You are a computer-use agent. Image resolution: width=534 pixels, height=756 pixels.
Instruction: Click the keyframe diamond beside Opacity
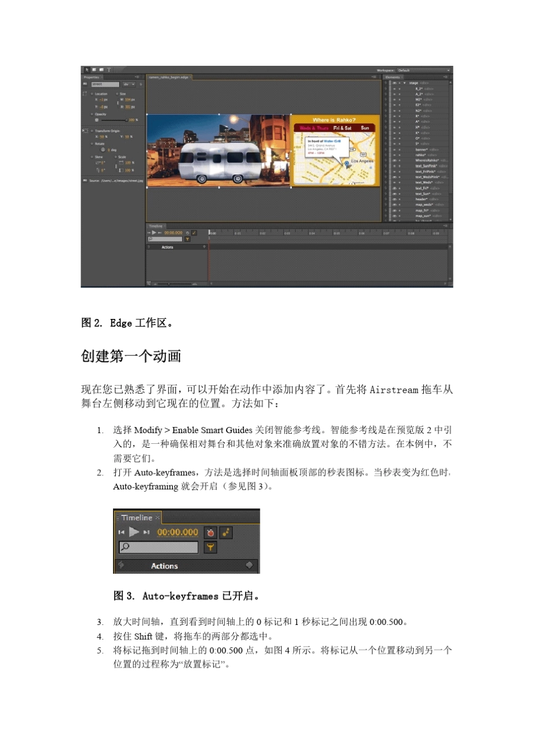pos(92,114)
